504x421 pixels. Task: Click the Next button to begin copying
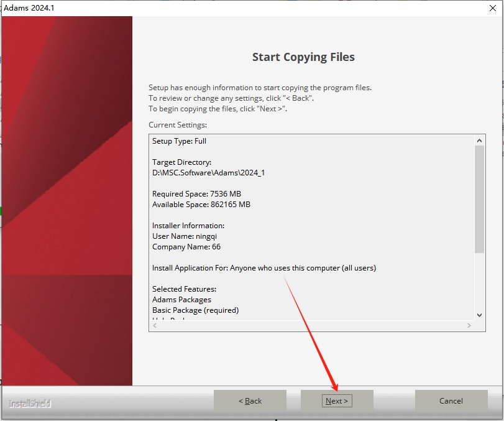337,401
